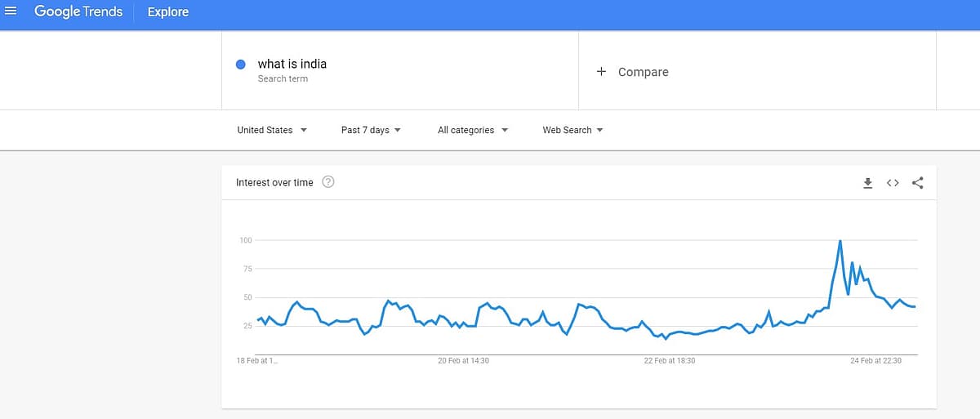The width and height of the screenshot is (980, 419).
Task: Open the All categories dropdown
Action: 473,130
